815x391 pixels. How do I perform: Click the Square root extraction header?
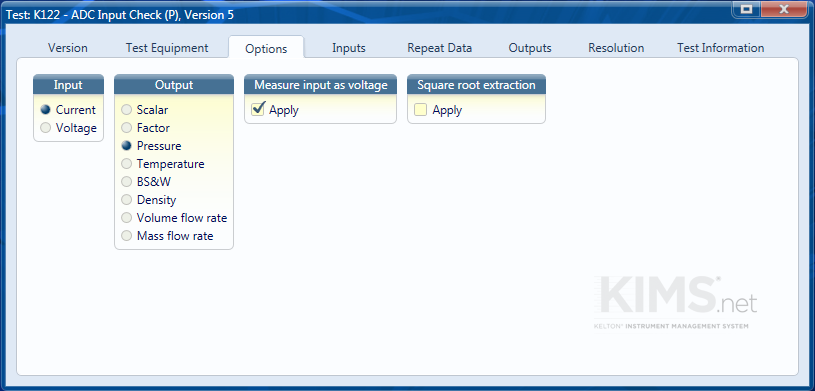pos(476,85)
